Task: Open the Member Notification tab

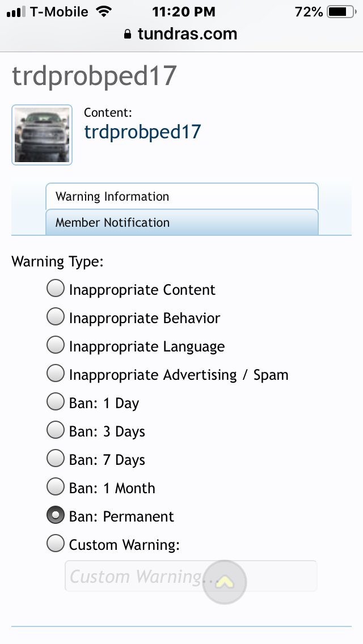Action: point(182,222)
